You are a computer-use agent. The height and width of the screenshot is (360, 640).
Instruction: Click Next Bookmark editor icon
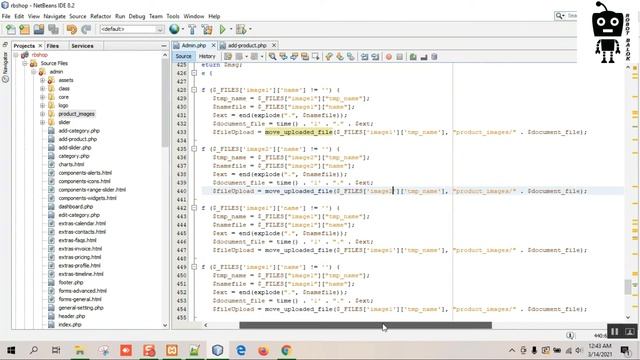340,57
